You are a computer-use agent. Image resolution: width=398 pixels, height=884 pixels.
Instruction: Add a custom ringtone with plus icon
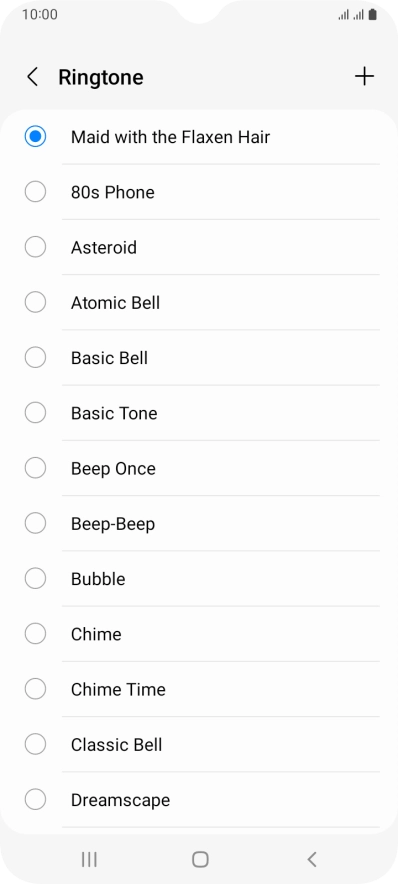[364, 76]
